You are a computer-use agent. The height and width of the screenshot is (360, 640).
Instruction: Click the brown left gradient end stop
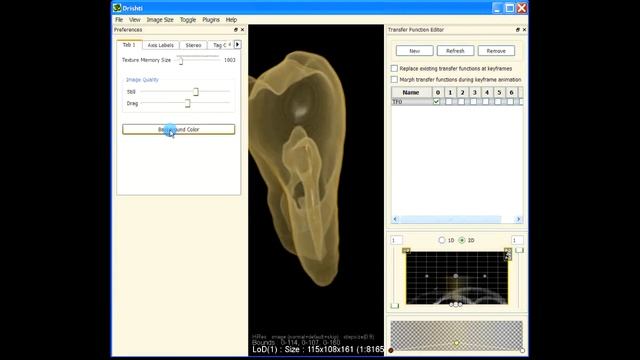[x=391, y=350]
